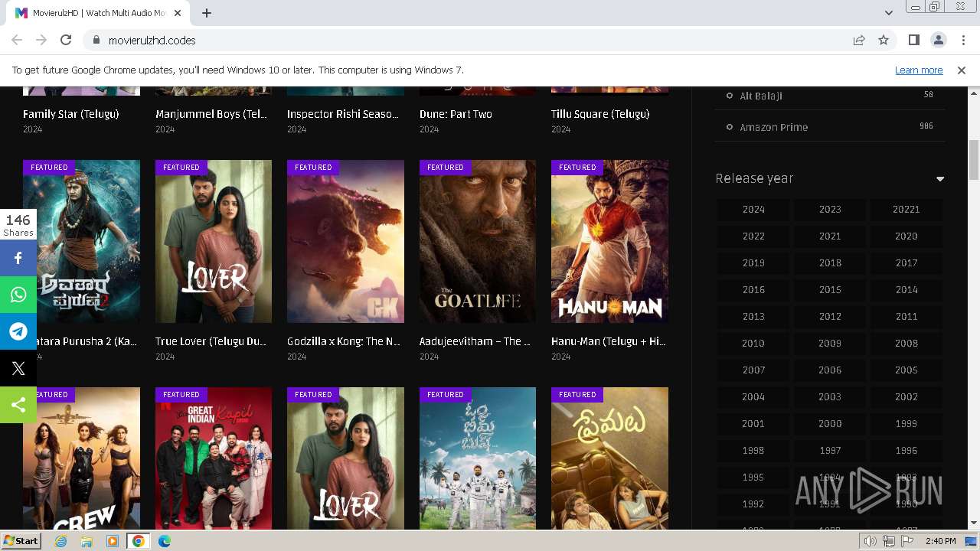Select release year 1997

pos(830,450)
